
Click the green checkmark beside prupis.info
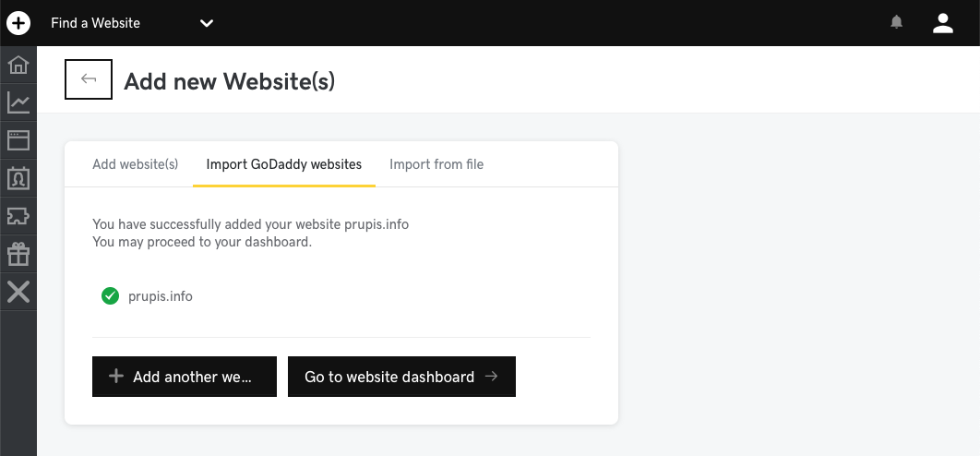[x=110, y=296]
